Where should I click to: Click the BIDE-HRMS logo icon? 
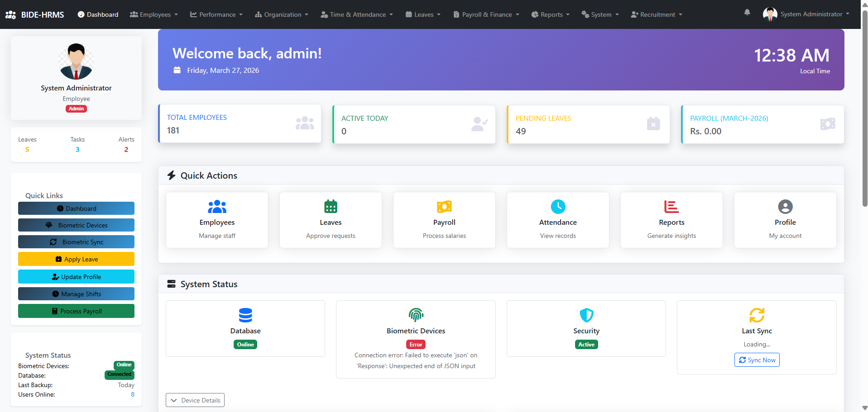pyautogui.click(x=10, y=14)
